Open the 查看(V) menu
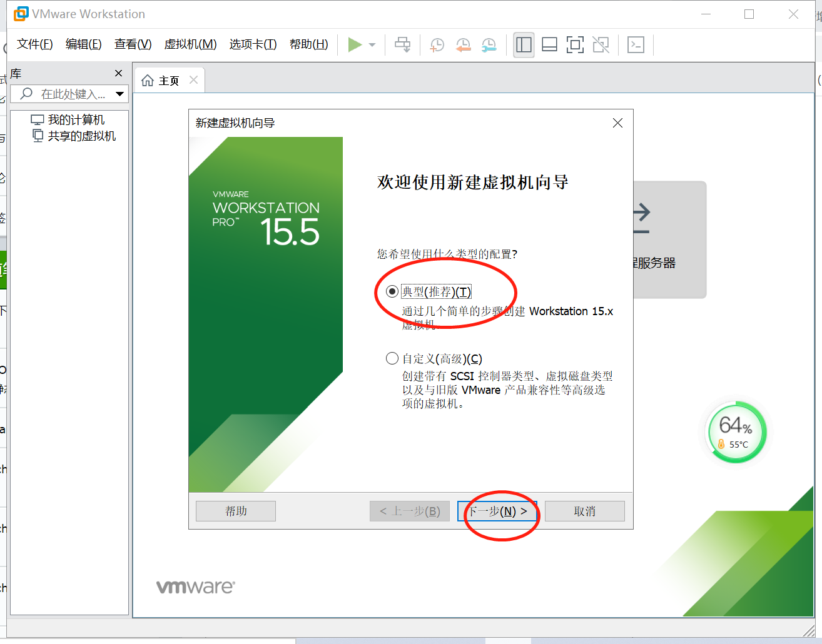The width and height of the screenshot is (822, 644). coord(133,44)
